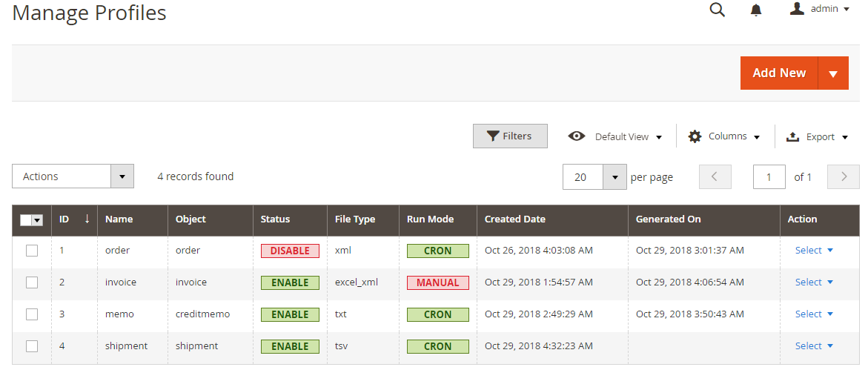Screen dimensions: 868x367
Task: Click the page number input field
Action: pos(769,177)
